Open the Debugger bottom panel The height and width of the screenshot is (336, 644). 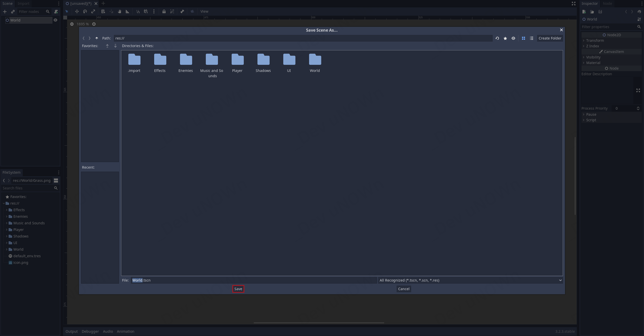click(x=90, y=331)
